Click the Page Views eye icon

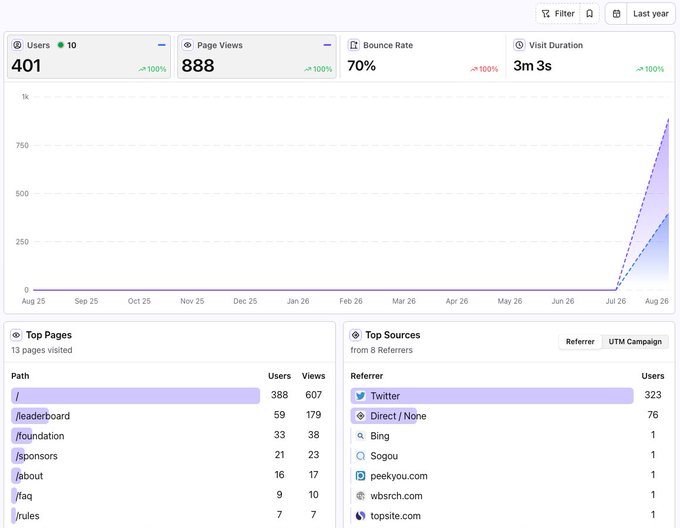tap(187, 45)
